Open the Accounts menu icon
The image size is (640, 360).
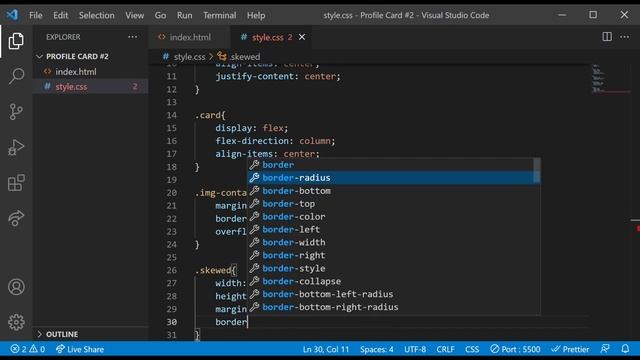coord(16,287)
